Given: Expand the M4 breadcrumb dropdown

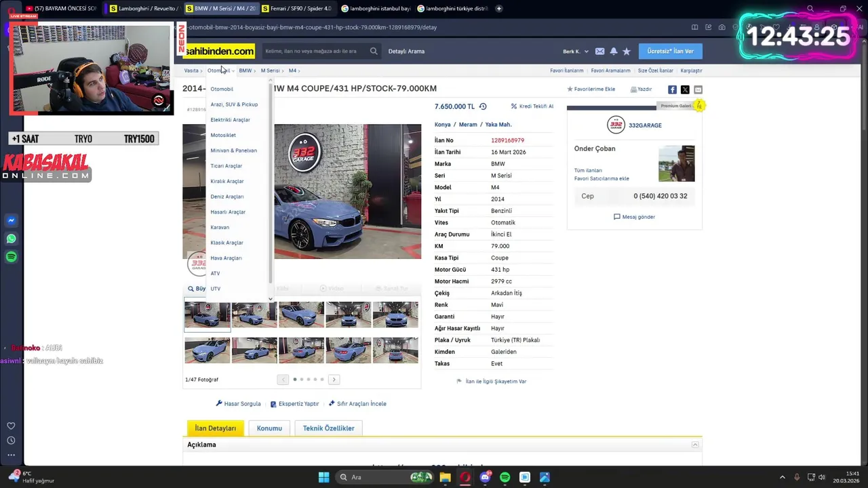Looking at the screenshot, I should coord(294,70).
